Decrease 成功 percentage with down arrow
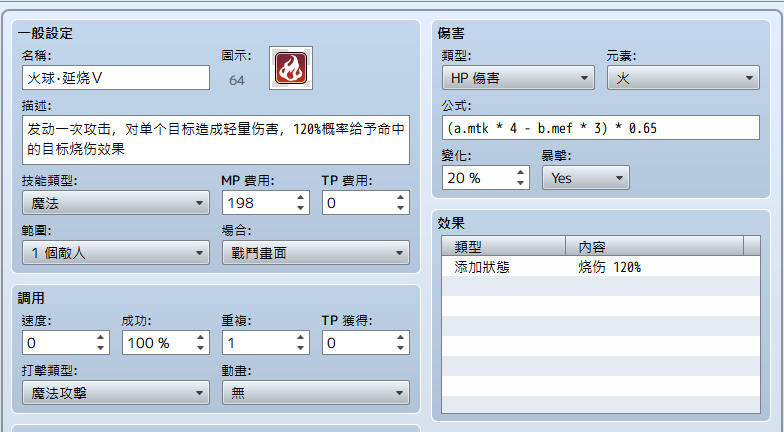Screen dimensions: 784x432 (200, 348)
